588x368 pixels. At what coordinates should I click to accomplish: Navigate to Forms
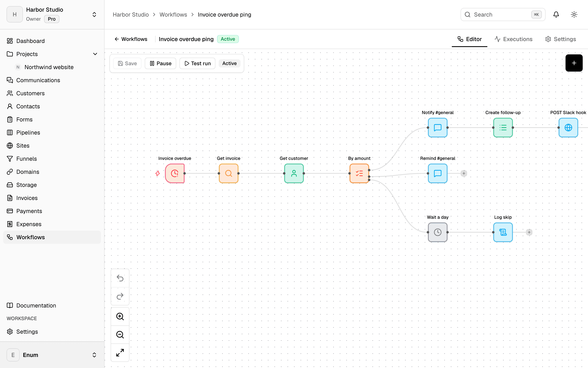[52, 120]
